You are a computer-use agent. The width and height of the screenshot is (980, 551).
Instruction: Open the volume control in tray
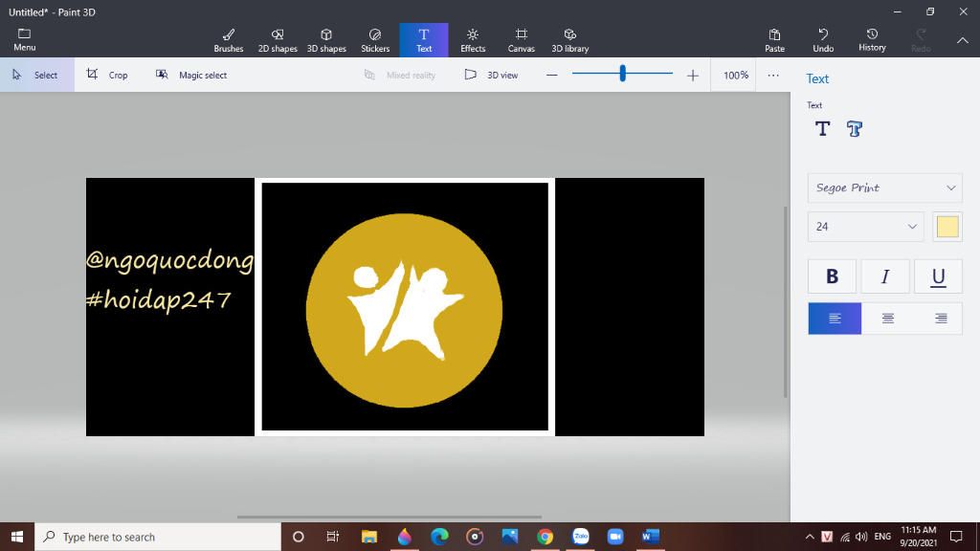[861, 537]
